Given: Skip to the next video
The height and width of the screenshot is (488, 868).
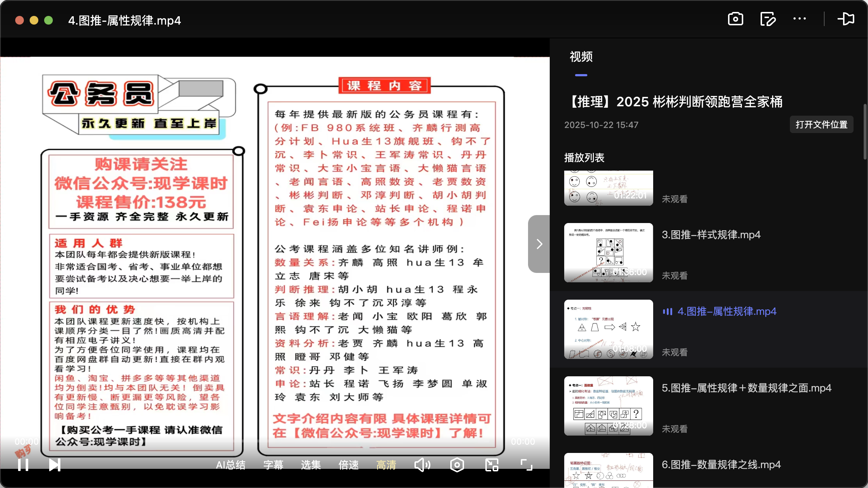Looking at the screenshot, I should [x=55, y=465].
